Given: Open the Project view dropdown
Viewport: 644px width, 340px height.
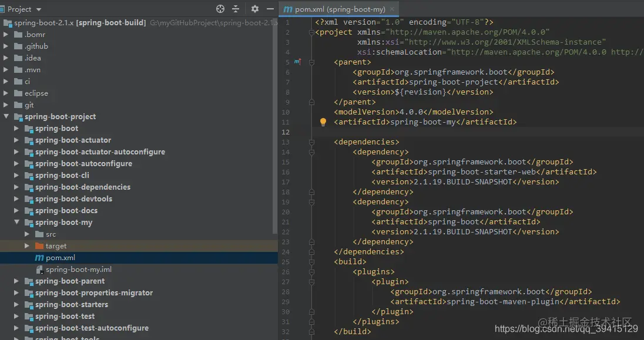Looking at the screenshot, I should (39, 9).
